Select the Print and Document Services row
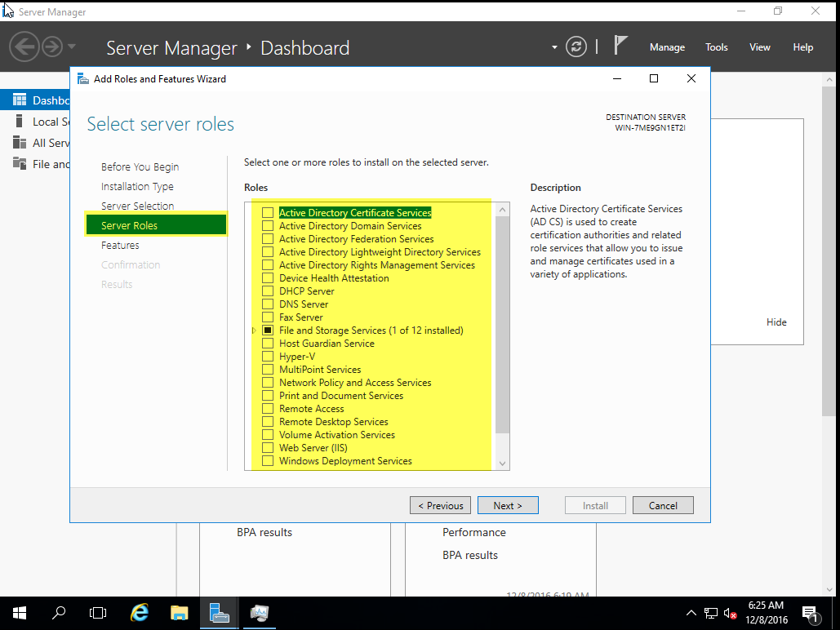This screenshot has height=630, width=840. point(341,395)
